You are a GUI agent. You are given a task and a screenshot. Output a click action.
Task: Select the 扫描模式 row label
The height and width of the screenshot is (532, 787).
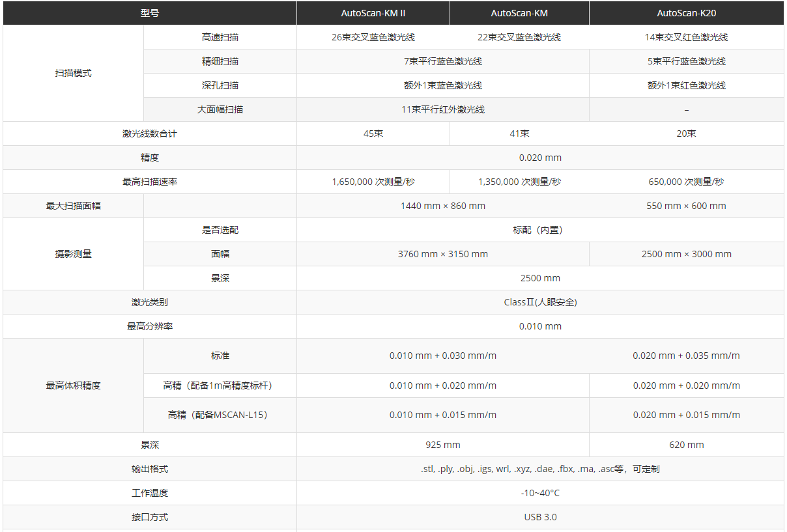pos(73,73)
